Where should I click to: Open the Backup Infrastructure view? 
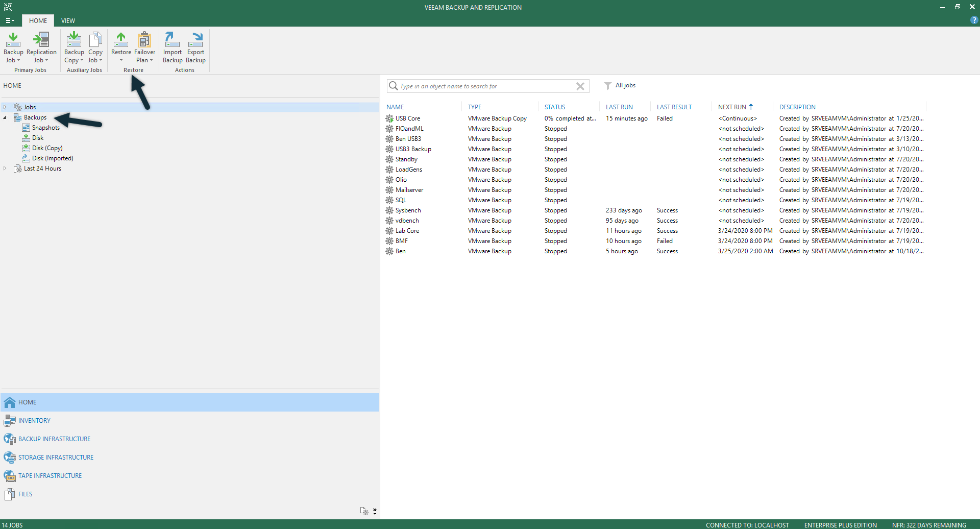[54, 439]
